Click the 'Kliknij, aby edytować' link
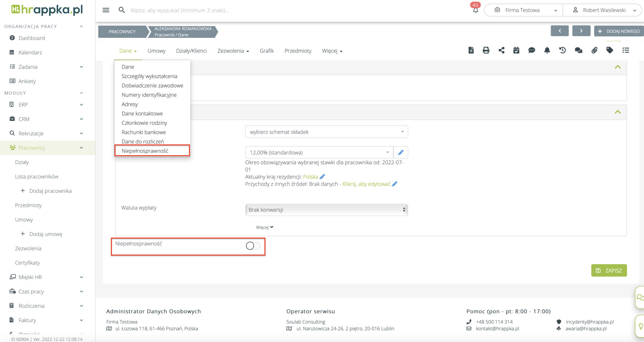Viewport: 644px width, 342px height. click(366, 184)
